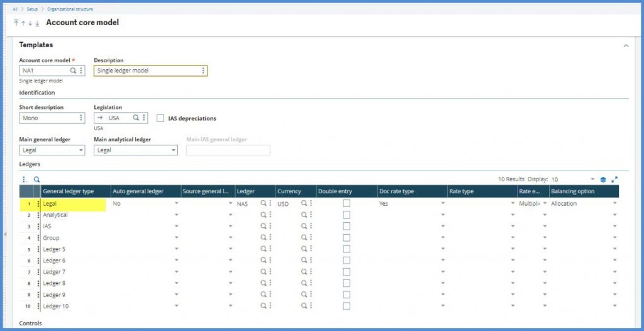Image resolution: width=644 pixels, height=331 pixels.
Task: Tick Double entry checkbox for Legal row
Action: (x=347, y=204)
